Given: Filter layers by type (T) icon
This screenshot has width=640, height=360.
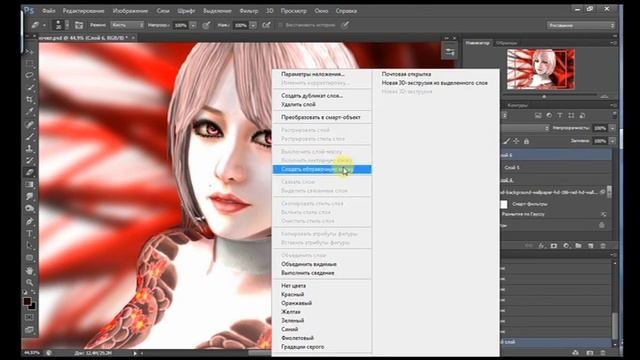Looking at the screenshot, I should [560, 116].
